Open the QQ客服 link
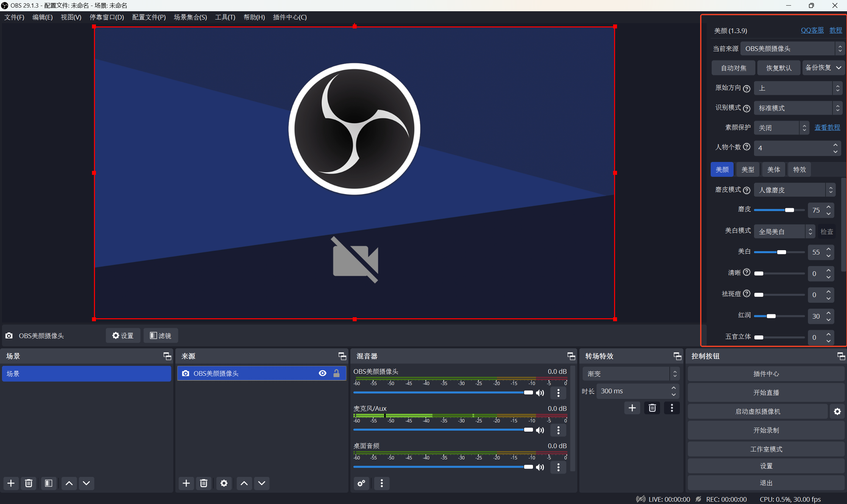The width and height of the screenshot is (847, 504). [x=812, y=30]
